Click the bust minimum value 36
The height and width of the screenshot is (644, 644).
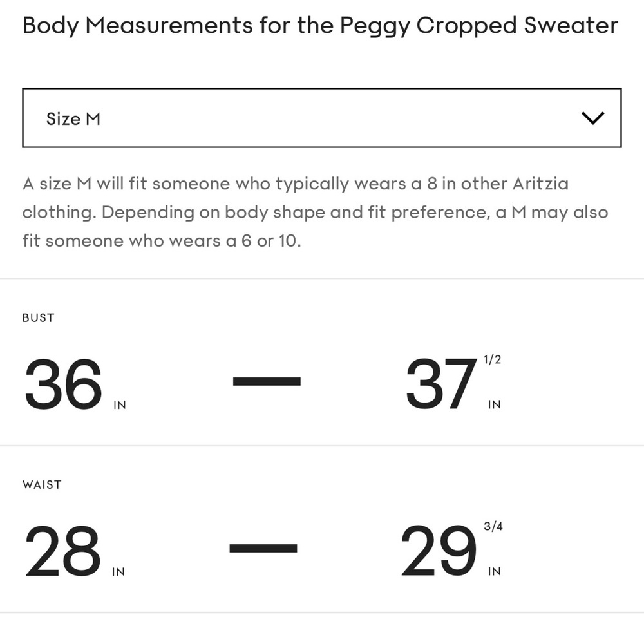63,384
